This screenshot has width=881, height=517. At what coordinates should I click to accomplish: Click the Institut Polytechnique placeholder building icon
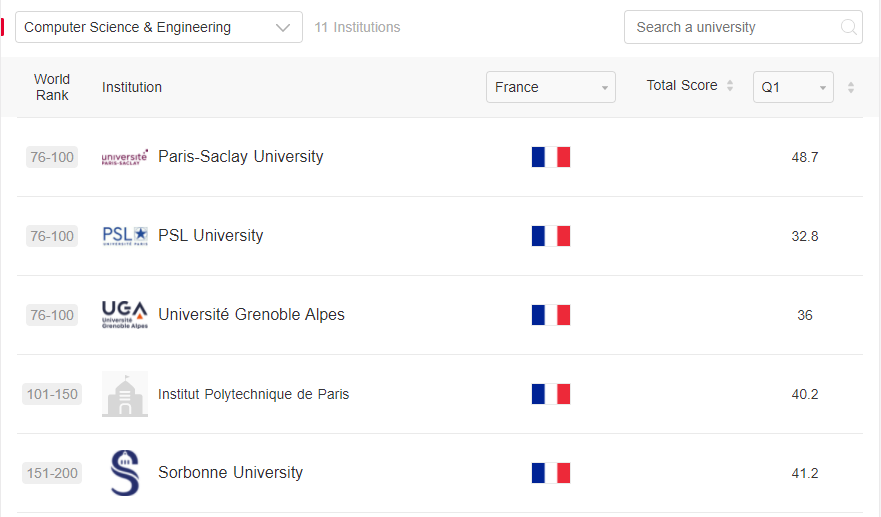[125, 394]
